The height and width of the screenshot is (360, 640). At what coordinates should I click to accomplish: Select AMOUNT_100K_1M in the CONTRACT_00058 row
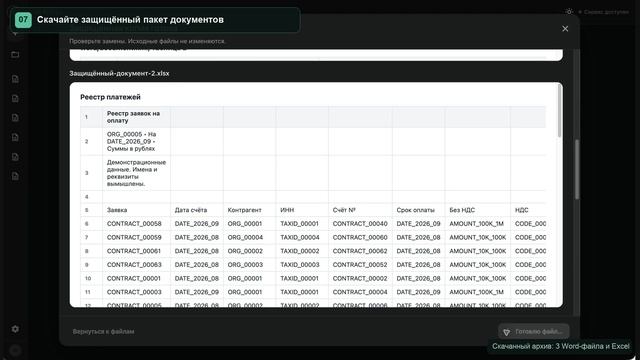pyautogui.click(x=478, y=224)
